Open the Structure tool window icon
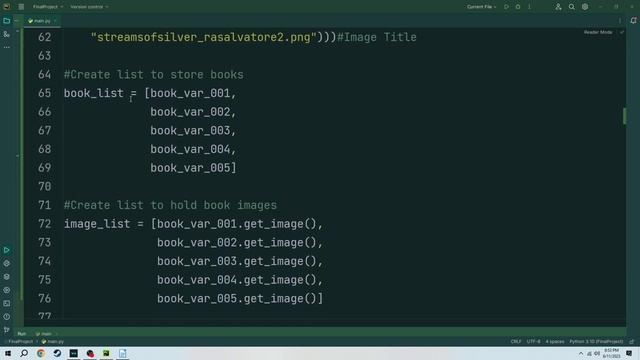Image resolution: width=640 pixels, height=360 pixels. click(x=7, y=34)
